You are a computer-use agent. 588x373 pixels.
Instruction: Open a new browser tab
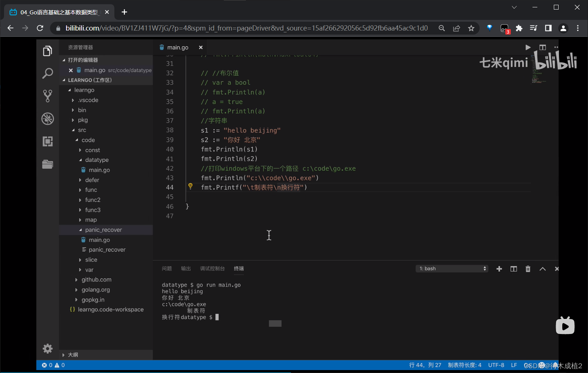coord(124,12)
